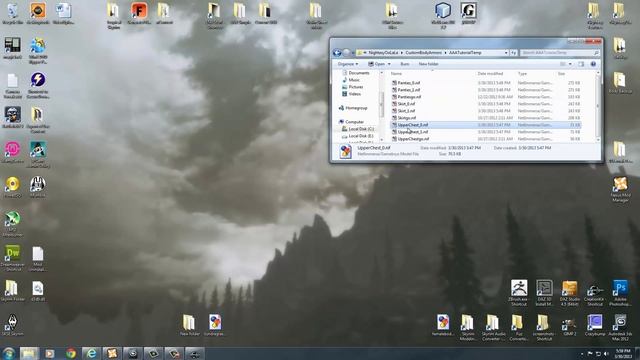
Task: Refresh the Explorer address bar
Action: (x=513, y=53)
